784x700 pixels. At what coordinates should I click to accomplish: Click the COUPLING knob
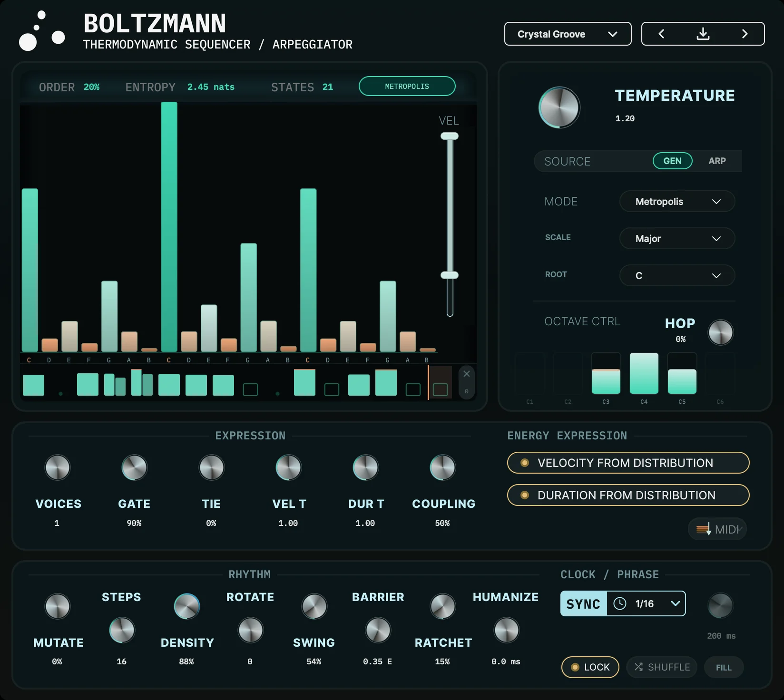(x=443, y=467)
